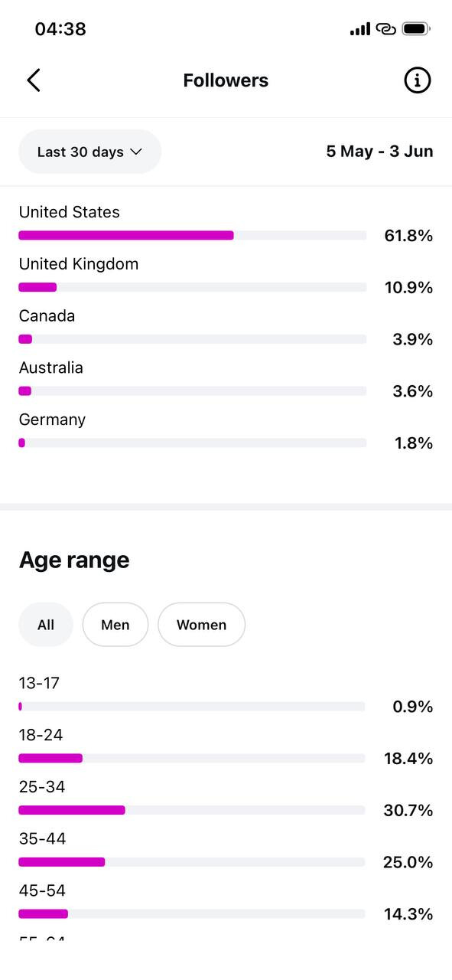Viewport: 452px width, 980px height.
Task: Open the info circle icon
Action: click(x=417, y=80)
